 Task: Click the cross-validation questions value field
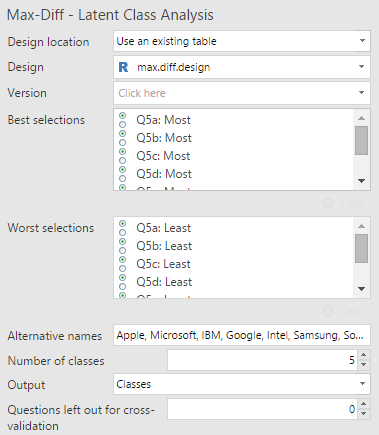pyautogui.click(x=262, y=409)
